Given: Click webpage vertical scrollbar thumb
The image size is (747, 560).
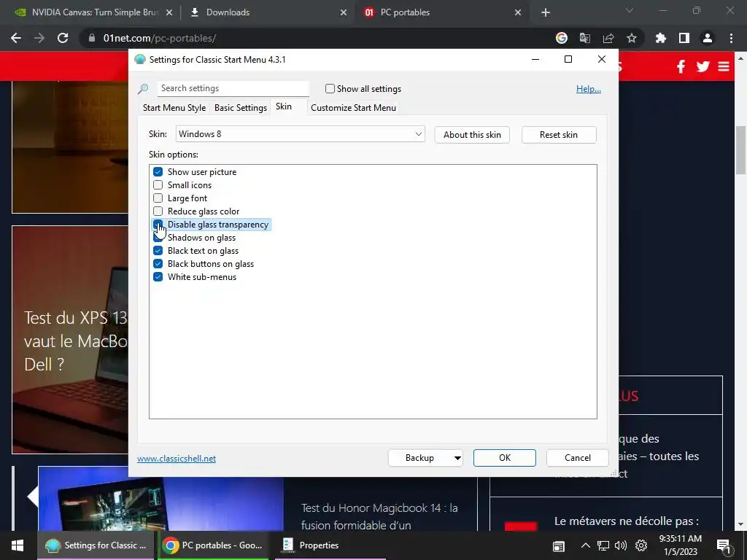Looking at the screenshot, I should point(740,150).
